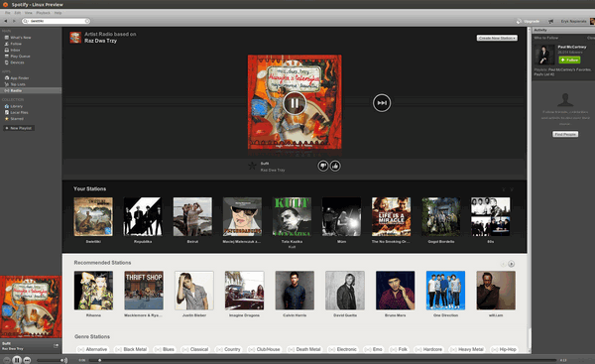595x364 pixels.
Task: Open the now-playing cover art in the sidebar
Action: coord(31,306)
